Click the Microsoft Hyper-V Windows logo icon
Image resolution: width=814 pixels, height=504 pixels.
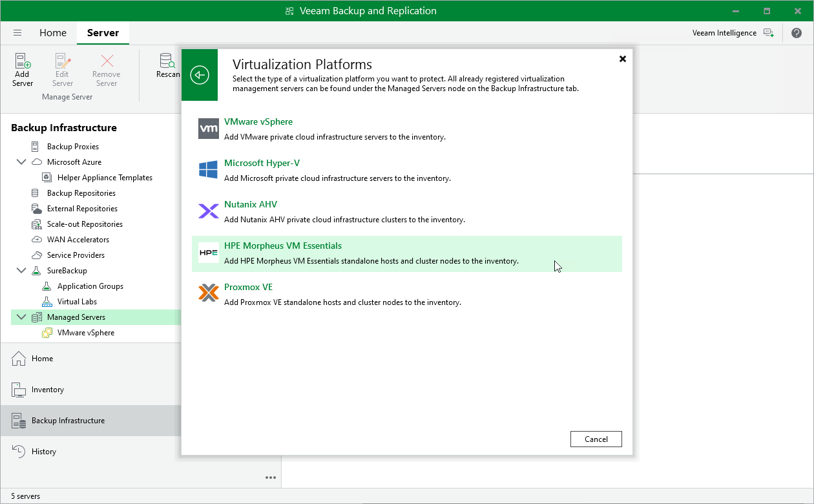[x=209, y=170]
